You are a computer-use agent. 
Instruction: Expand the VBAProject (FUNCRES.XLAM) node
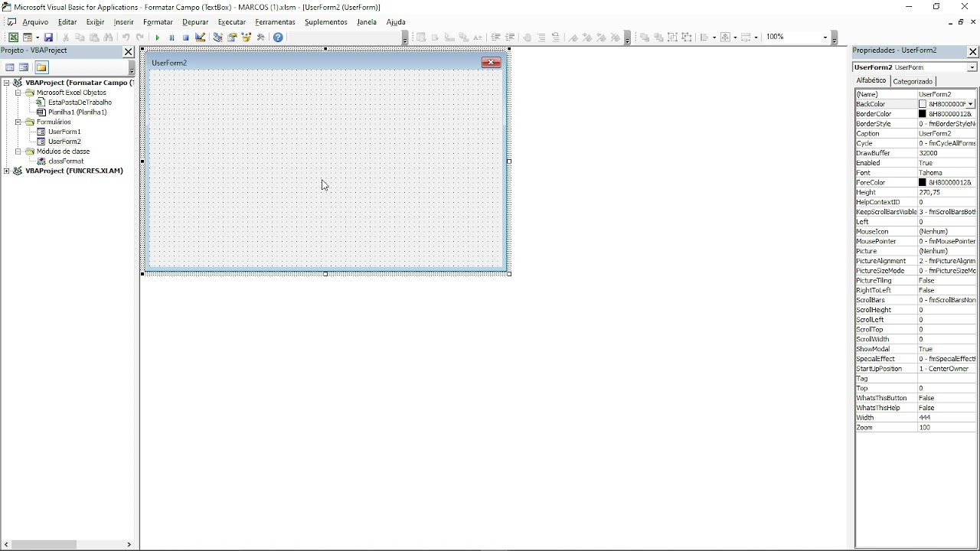click(x=7, y=171)
